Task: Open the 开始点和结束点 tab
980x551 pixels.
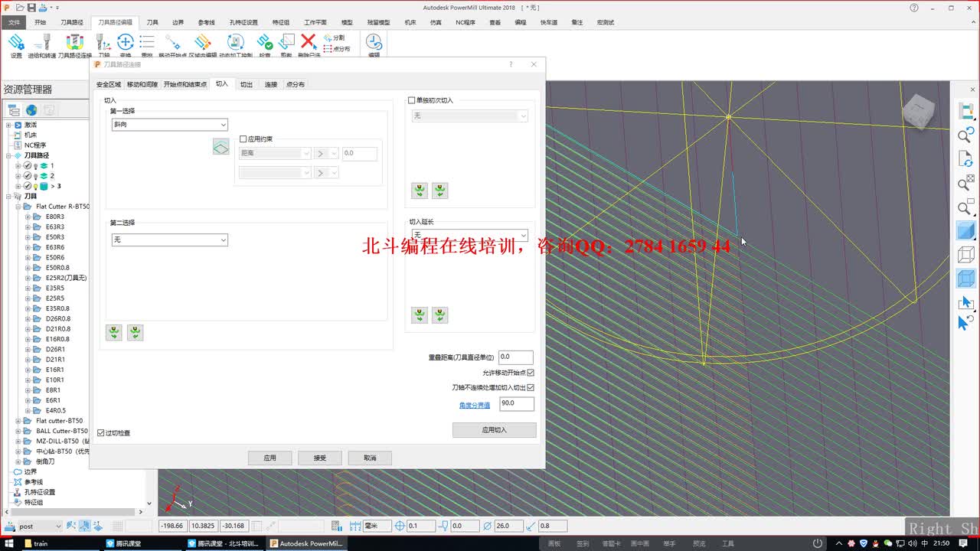Action: [185, 84]
